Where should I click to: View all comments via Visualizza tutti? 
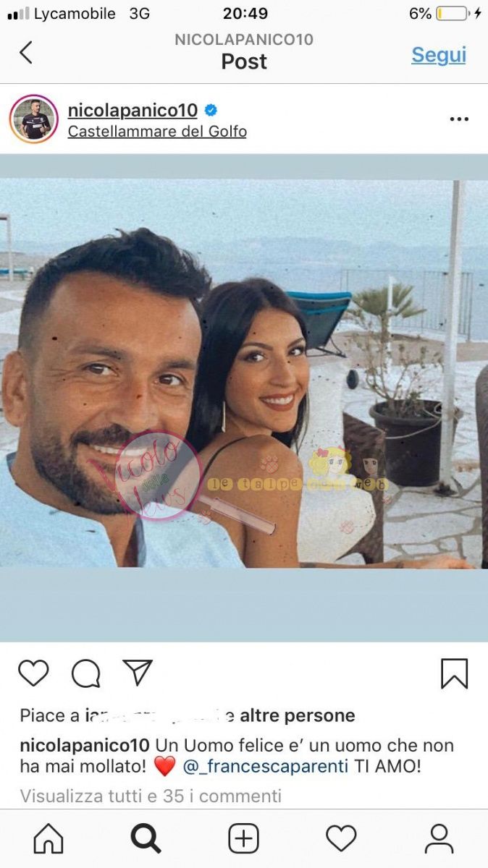click(151, 796)
